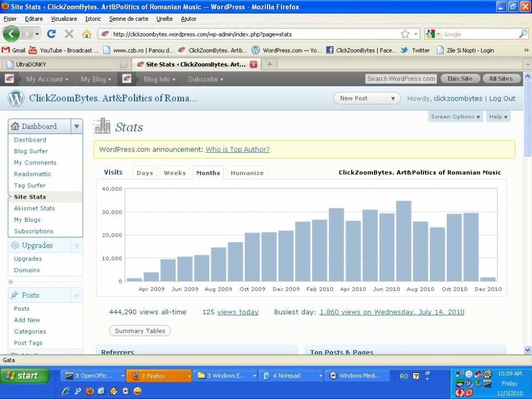
Task: Expand the Screen Options panel
Action: (x=455, y=117)
